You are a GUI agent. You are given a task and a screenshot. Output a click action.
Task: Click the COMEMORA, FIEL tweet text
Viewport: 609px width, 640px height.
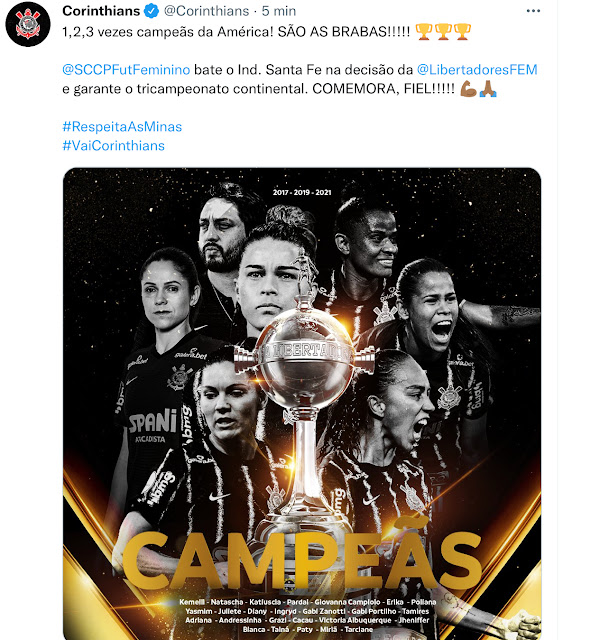click(x=383, y=89)
